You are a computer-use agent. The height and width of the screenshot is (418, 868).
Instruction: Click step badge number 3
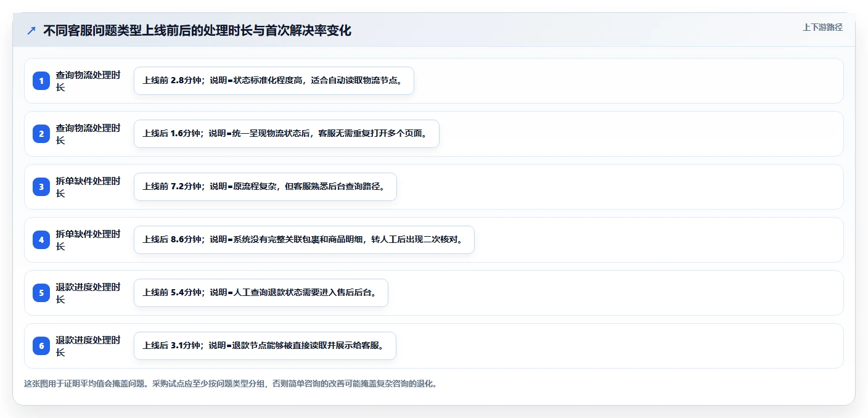coord(41,187)
